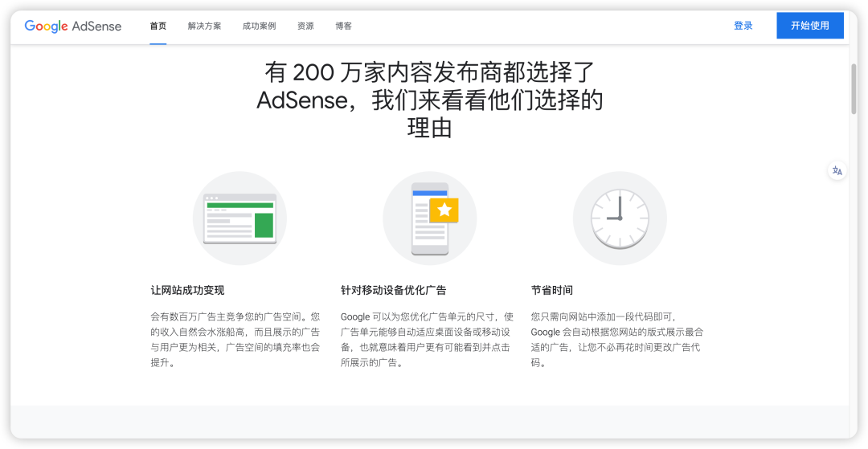
Task: Visit the 博客 navigation link
Action: (343, 26)
